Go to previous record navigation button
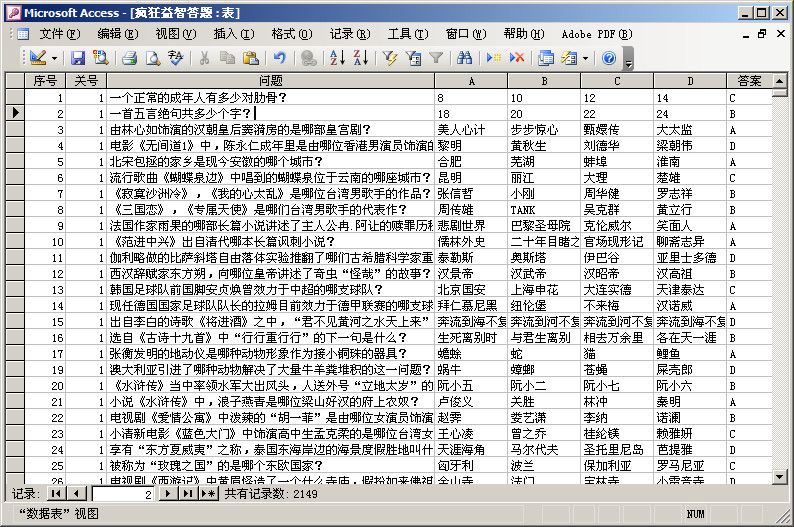 pyautogui.click(x=76, y=494)
